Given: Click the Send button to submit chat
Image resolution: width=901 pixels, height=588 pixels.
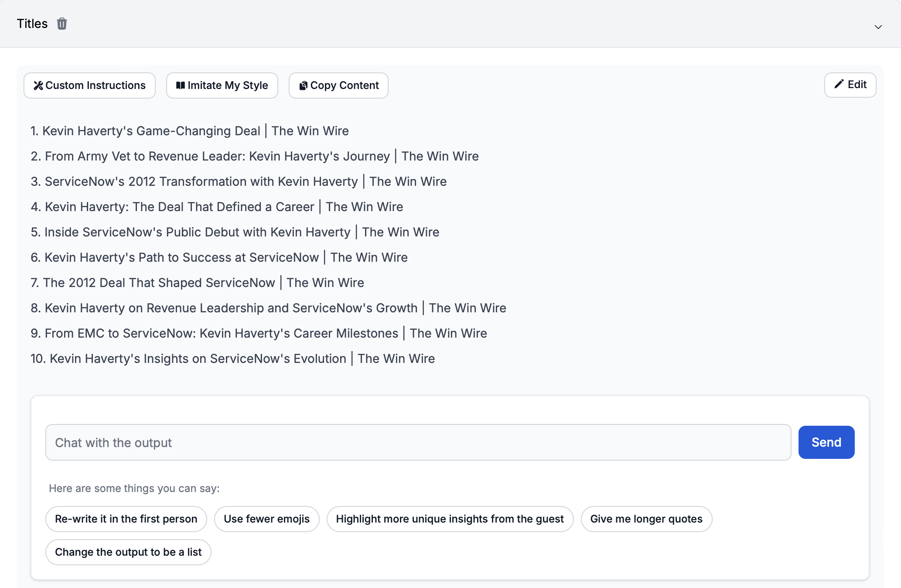Looking at the screenshot, I should pos(826,441).
